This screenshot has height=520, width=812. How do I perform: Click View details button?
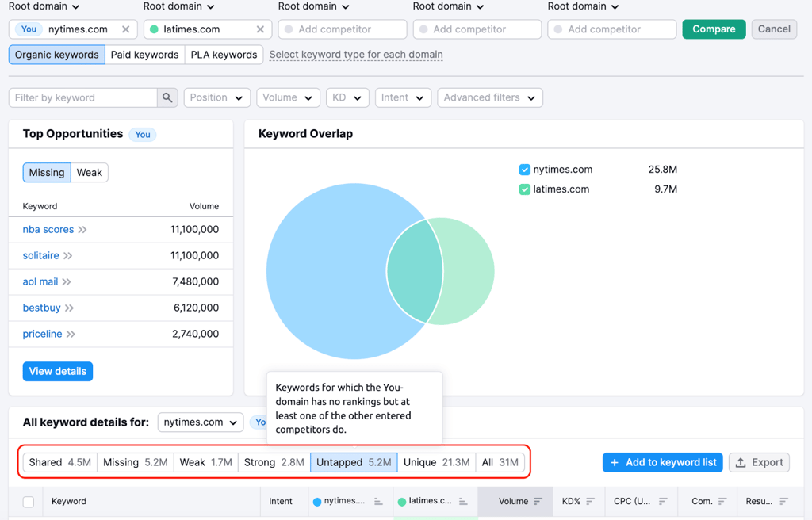pos(57,371)
